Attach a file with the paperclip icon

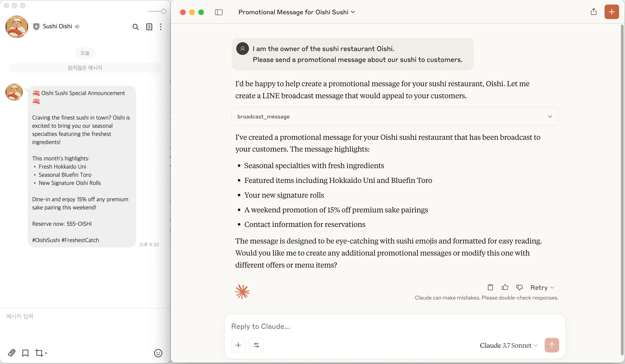click(x=12, y=353)
